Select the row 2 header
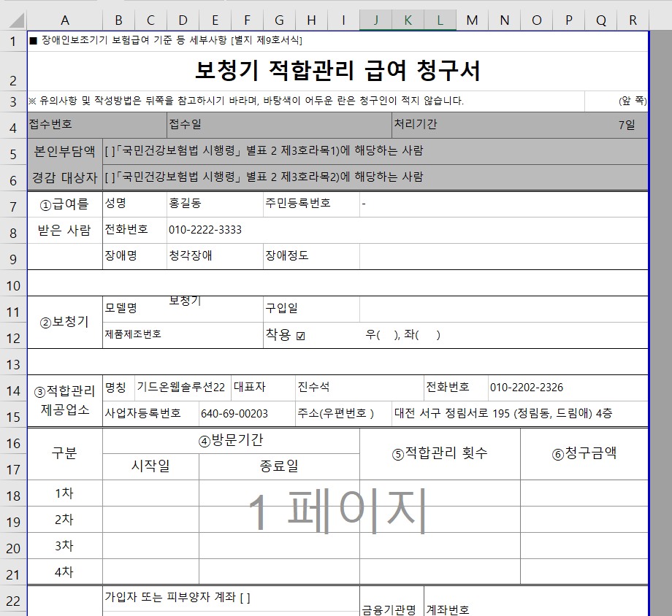This screenshot has height=616, width=672. click(13, 71)
